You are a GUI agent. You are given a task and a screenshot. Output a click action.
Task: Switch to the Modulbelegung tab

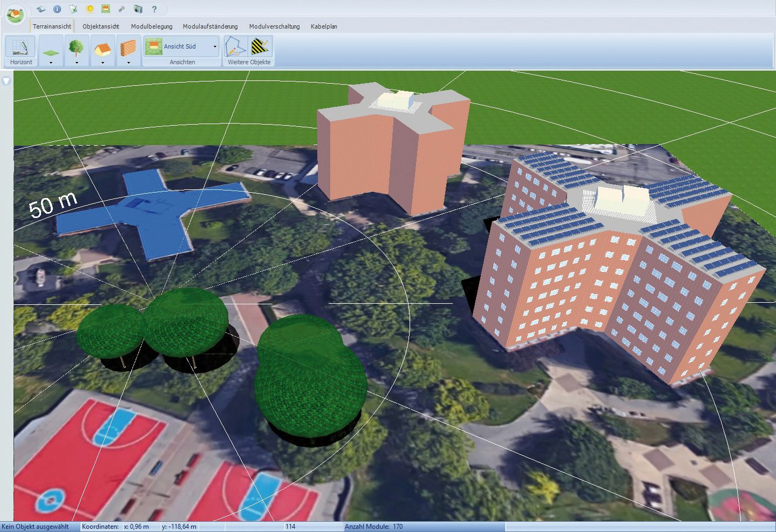tap(152, 26)
